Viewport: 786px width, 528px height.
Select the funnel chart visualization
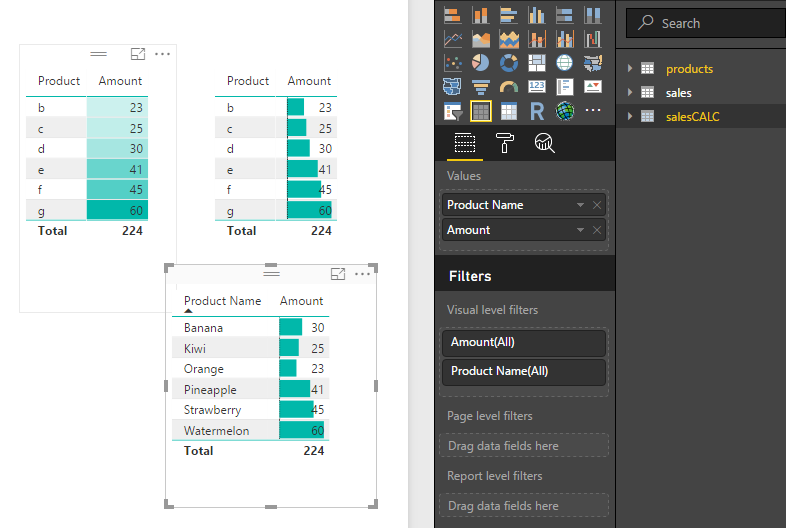click(481, 87)
